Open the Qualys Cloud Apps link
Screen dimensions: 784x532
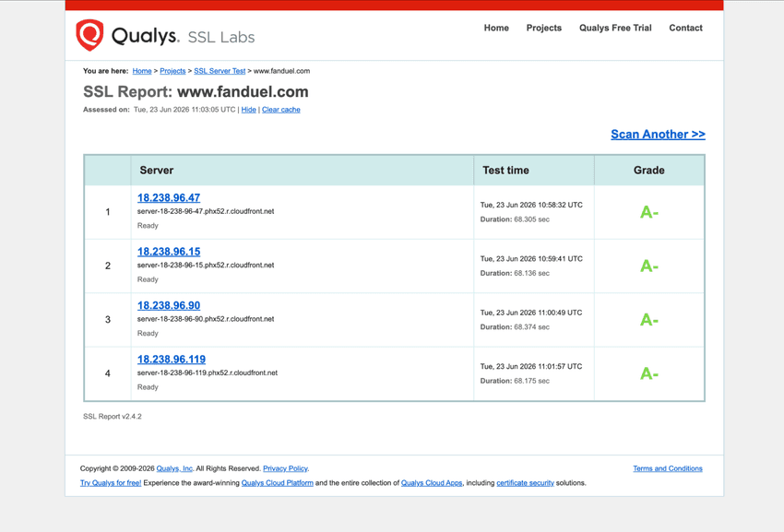[432, 483]
